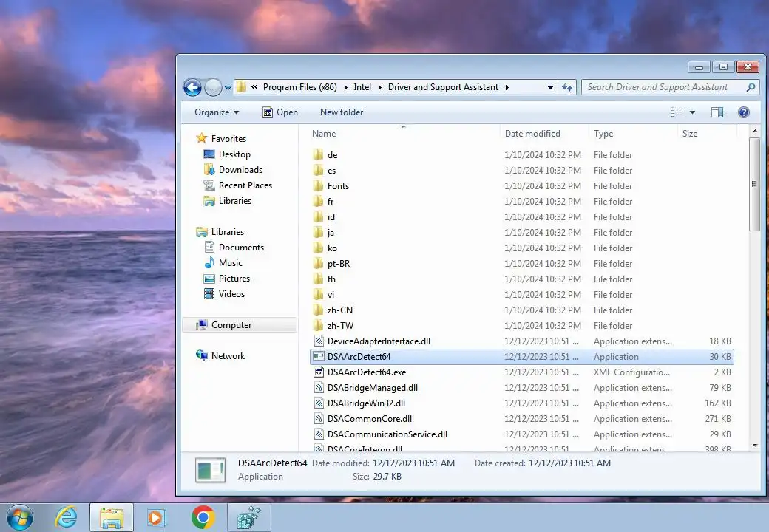Select the ja folder
Viewport: 769px width, 532px height.
522,233
